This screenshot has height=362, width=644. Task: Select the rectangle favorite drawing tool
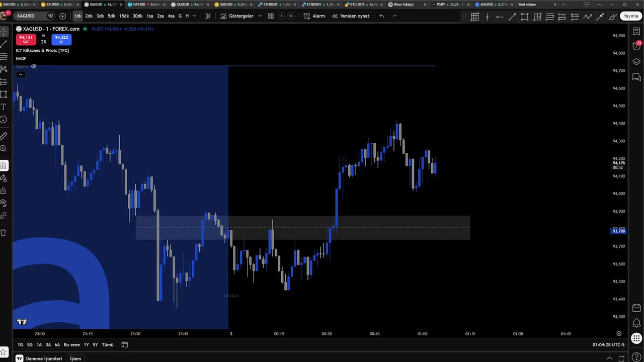pyautogui.click(x=525, y=17)
